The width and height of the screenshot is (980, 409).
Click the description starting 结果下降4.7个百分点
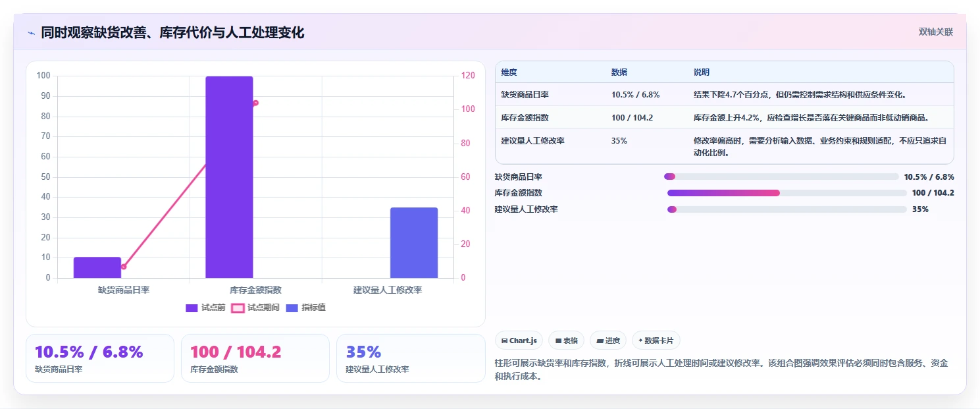pyautogui.click(x=800, y=95)
